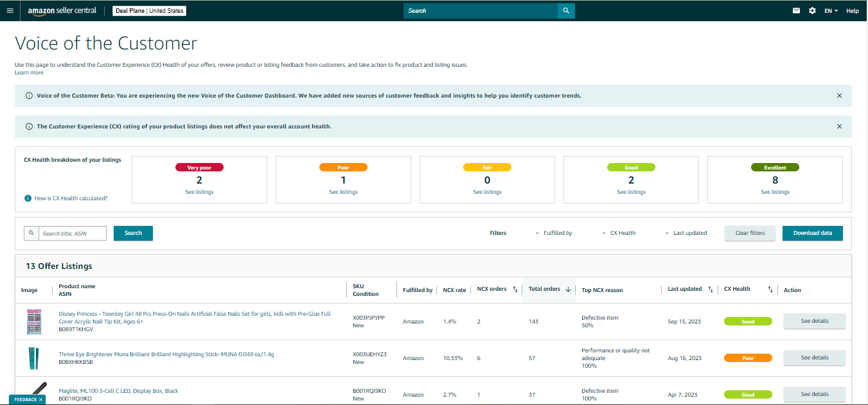This screenshot has width=868, height=405.
Task: Click NCX rate 10.53% value
Action: 453,358
